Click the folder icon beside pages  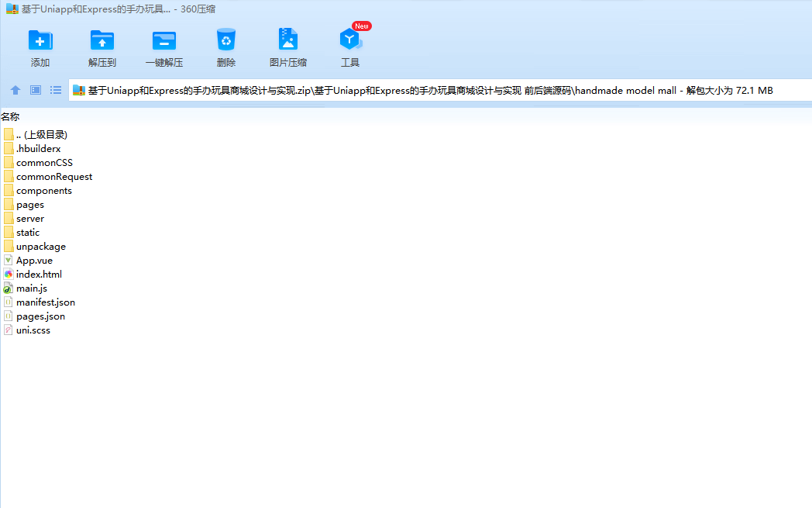(x=9, y=204)
